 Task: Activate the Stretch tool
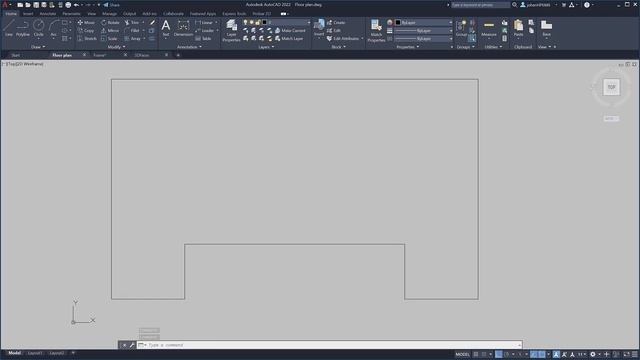[x=87, y=38]
